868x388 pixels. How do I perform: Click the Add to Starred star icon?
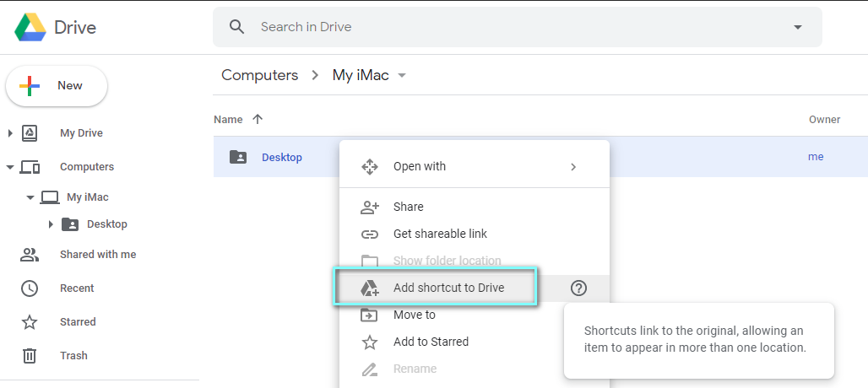pyautogui.click(x=370, y=342)
